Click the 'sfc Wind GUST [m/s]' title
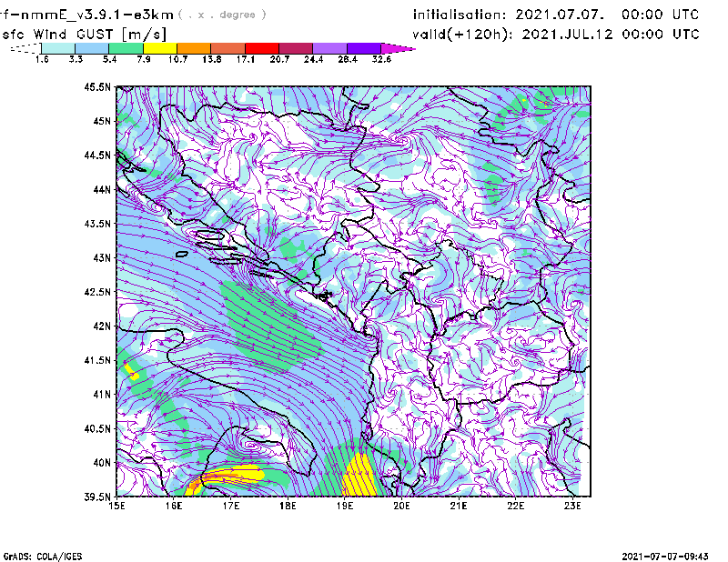This screenshot has width=728, height=562. 85,35
